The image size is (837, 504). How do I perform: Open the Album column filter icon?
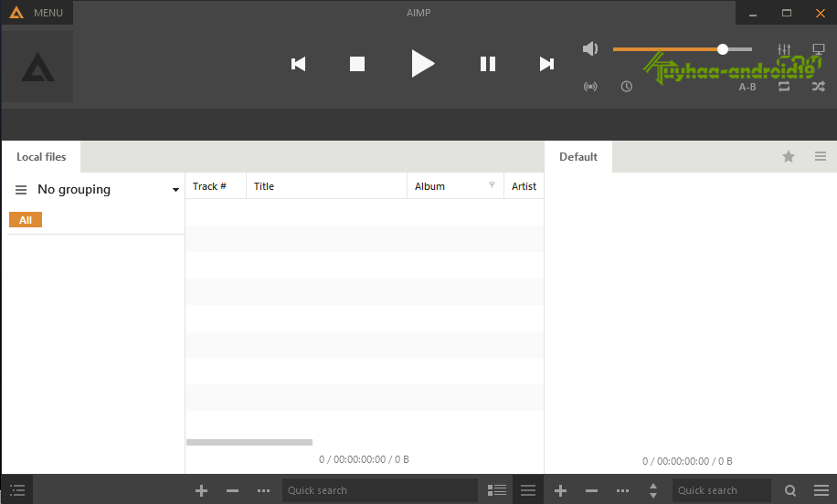coord(493,184)
